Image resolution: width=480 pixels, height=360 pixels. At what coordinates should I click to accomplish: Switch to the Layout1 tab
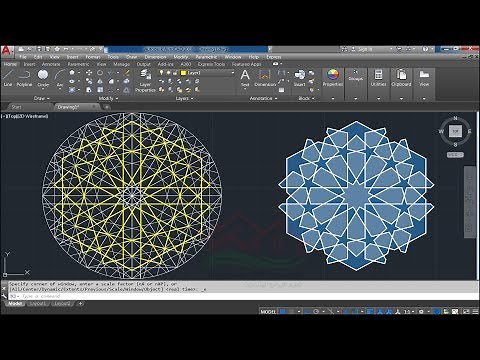coord(38,304)
